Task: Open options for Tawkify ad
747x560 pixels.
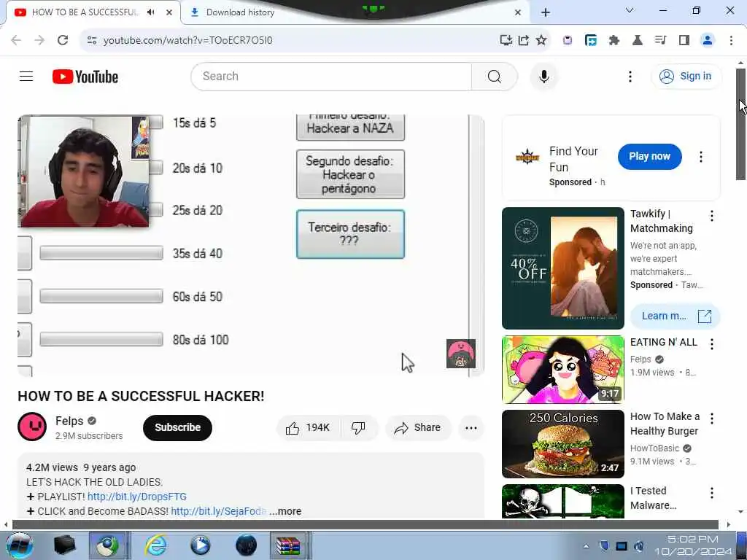Action: click(x=712, y=216)
